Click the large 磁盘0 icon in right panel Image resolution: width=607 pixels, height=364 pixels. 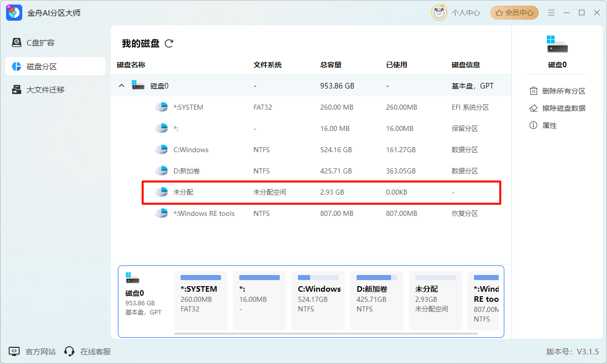[x=557, y=44]
